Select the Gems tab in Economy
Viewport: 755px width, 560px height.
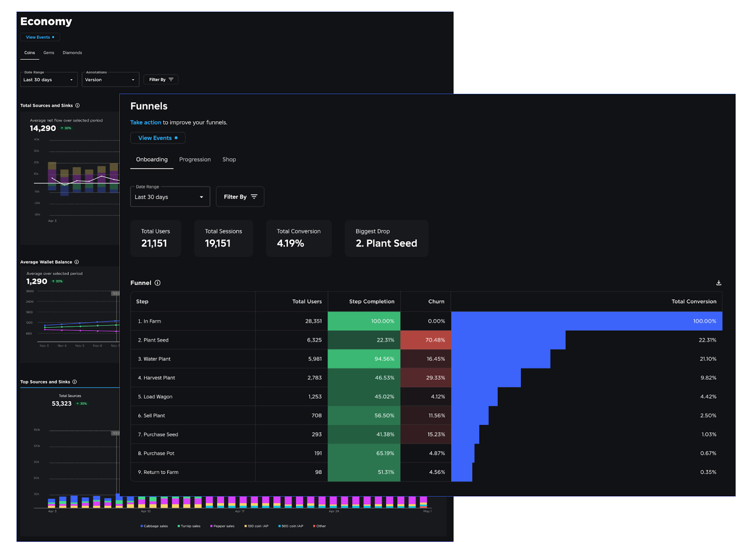point(49,52)
